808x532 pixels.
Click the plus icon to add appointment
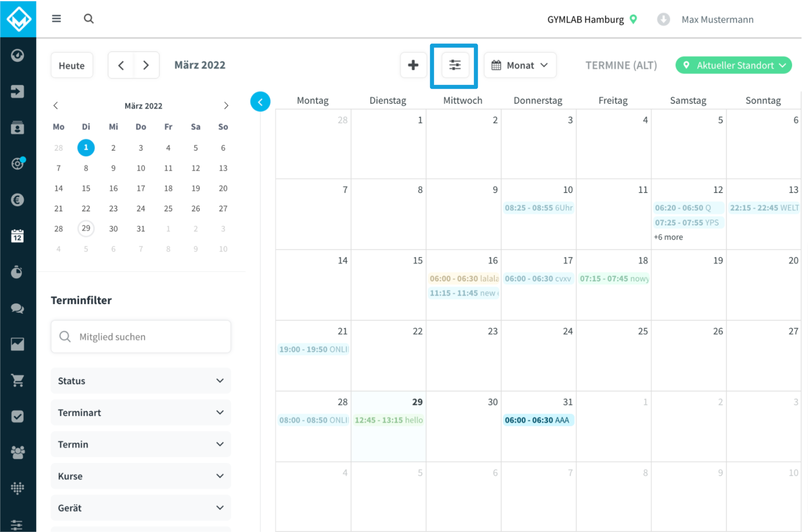pyautogui.click(x=413, y=65)
